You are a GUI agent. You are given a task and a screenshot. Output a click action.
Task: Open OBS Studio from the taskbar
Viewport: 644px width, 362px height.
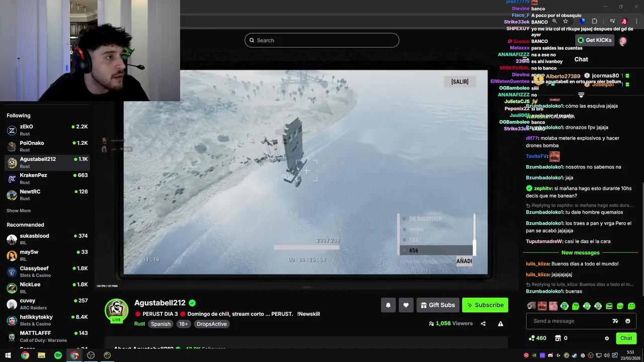tap(91, 355)
